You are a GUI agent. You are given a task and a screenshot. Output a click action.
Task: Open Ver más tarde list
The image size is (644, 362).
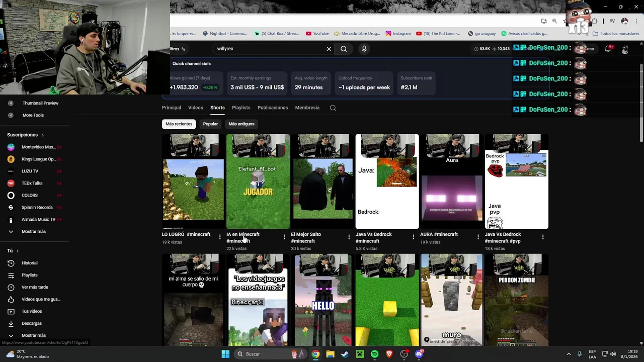(x=34, y=287)
